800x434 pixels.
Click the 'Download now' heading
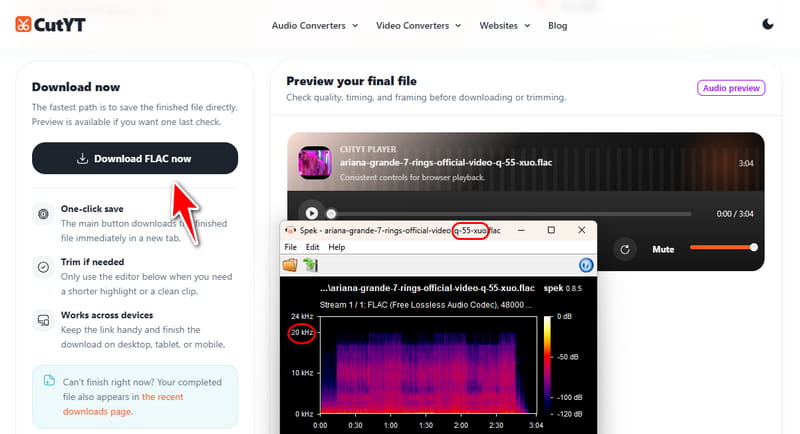[76, 87]
